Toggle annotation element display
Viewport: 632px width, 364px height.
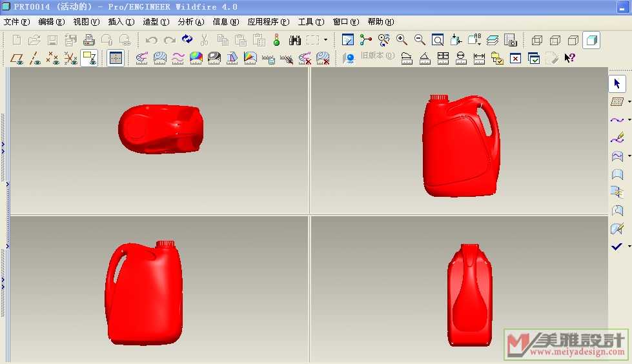(89, 58)
